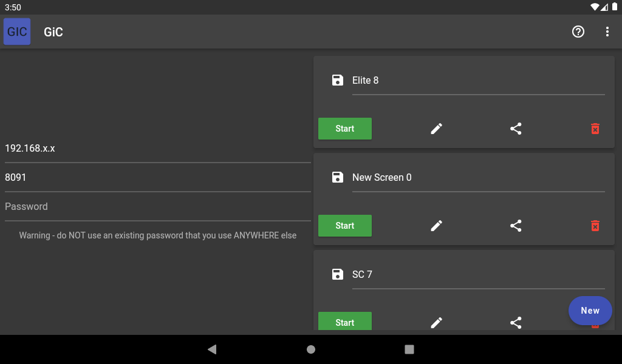Create a screen with the New button
622x364 pixels.
[590, 310]
